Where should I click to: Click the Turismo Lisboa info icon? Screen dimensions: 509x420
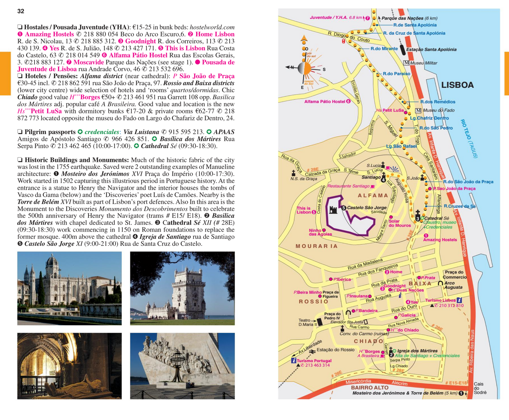pyautogui.click(x=459, y=300)
